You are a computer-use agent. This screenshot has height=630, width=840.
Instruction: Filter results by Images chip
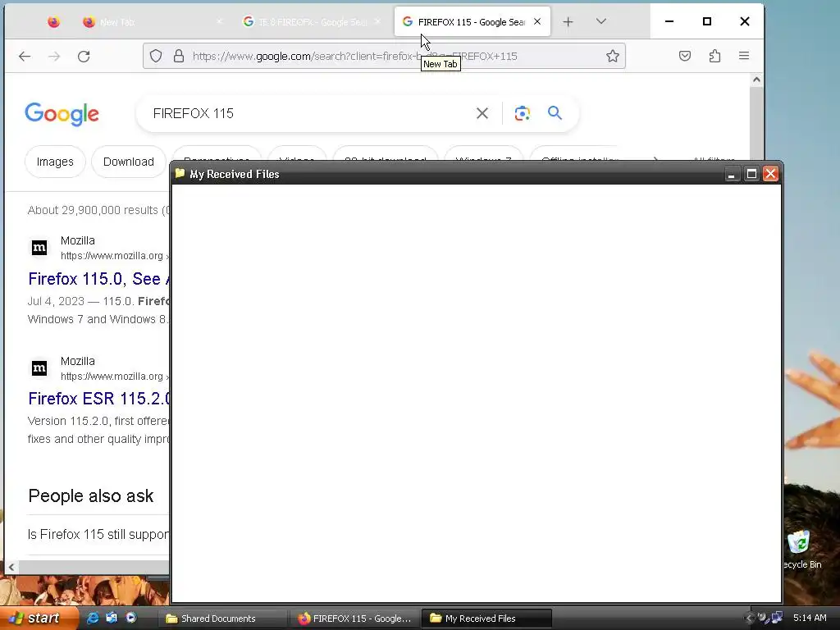coord(55,162)
